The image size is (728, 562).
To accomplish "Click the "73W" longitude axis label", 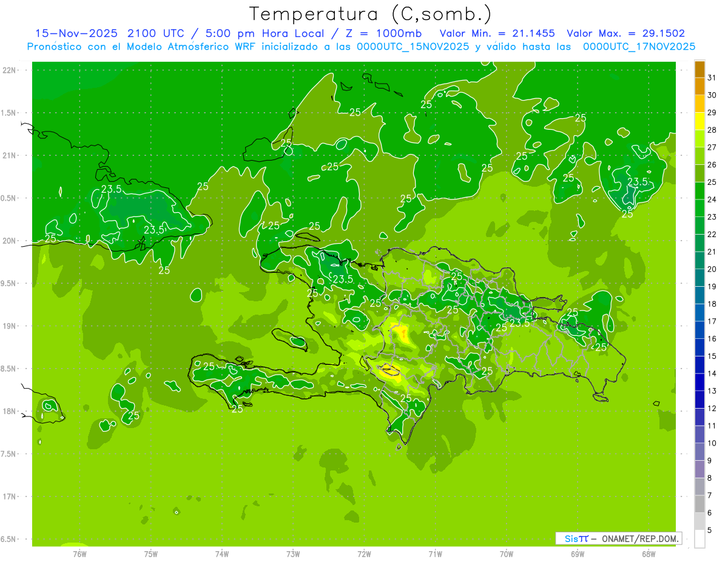I will (x=293, y=554).
